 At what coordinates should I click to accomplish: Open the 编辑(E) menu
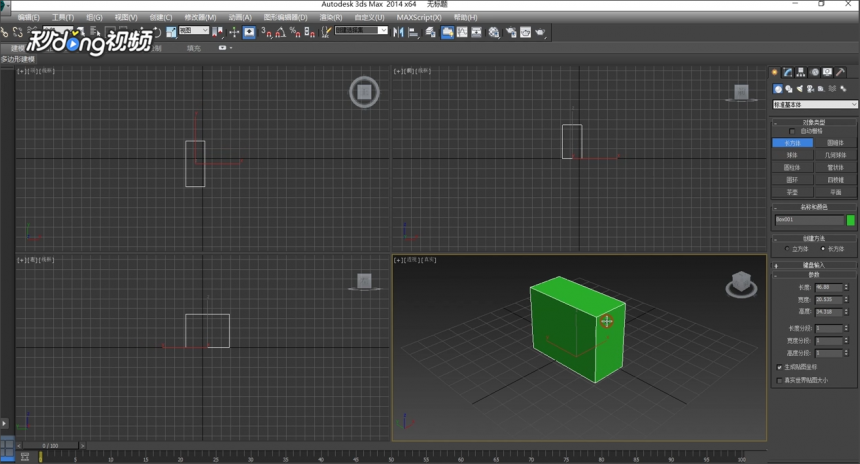point(28,18)
